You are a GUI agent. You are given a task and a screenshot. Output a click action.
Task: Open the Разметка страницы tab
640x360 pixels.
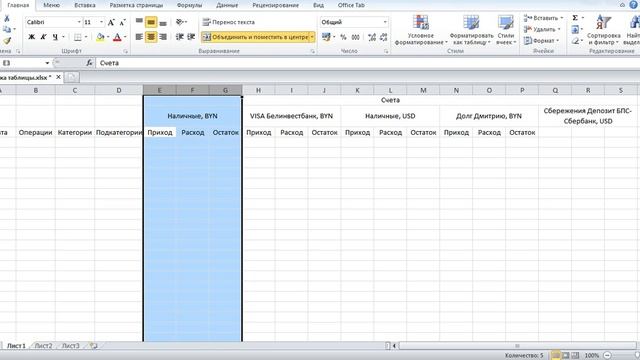click(x=136, y=5)
